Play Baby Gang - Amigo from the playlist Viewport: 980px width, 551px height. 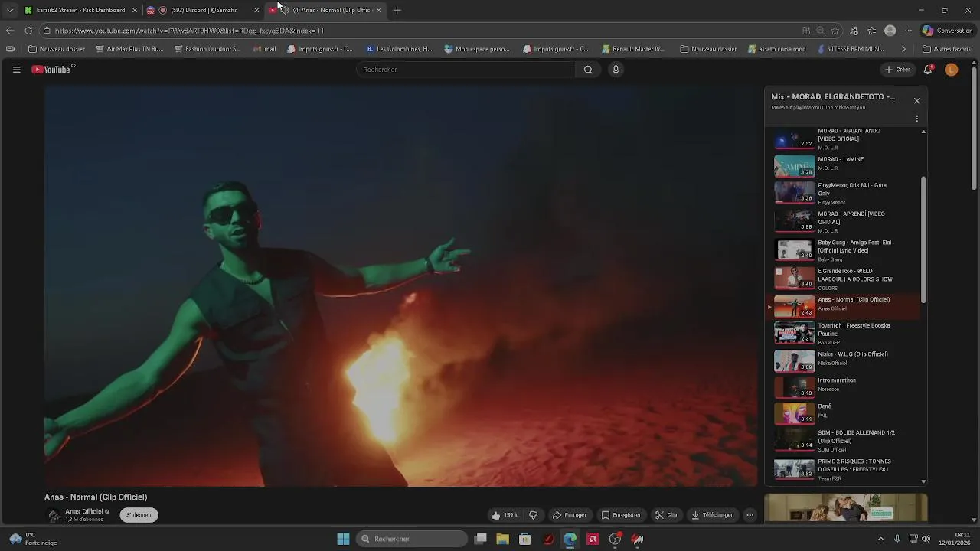tap(845, 250)
